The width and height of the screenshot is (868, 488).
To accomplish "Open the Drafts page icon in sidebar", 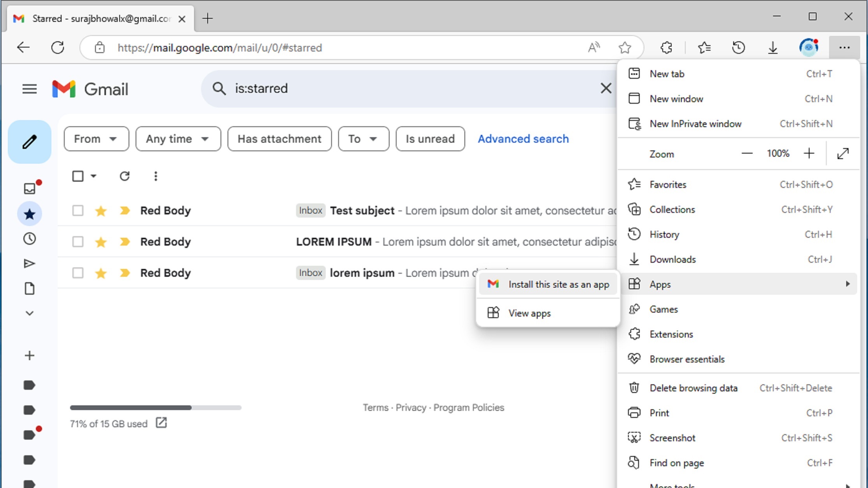I will point(30,289).
